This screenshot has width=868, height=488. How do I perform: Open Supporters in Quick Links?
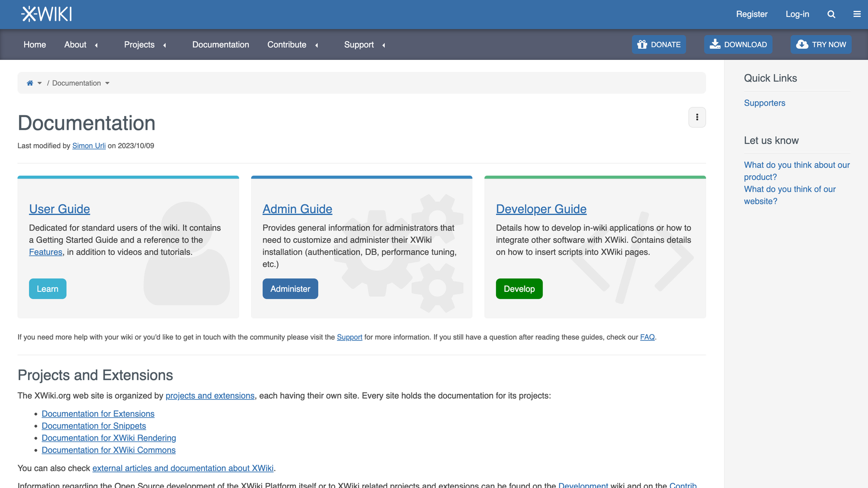(764, 103)
